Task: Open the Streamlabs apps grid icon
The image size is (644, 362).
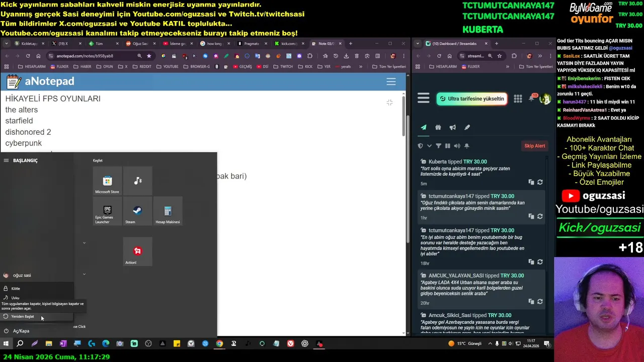Action: pyautogui.click(x=518, y=99)
